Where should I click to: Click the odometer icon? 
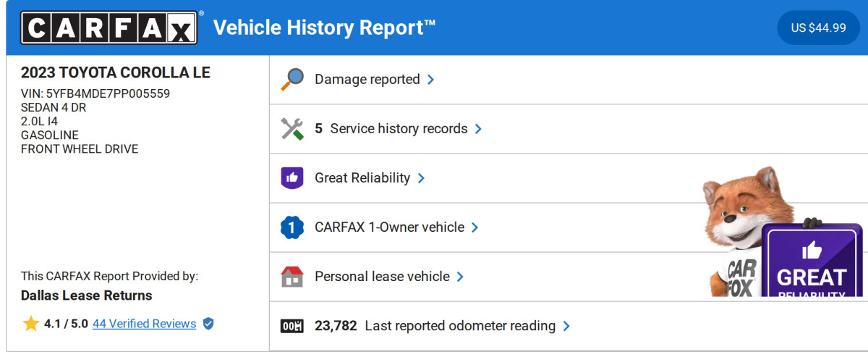[x=292, y=326]
